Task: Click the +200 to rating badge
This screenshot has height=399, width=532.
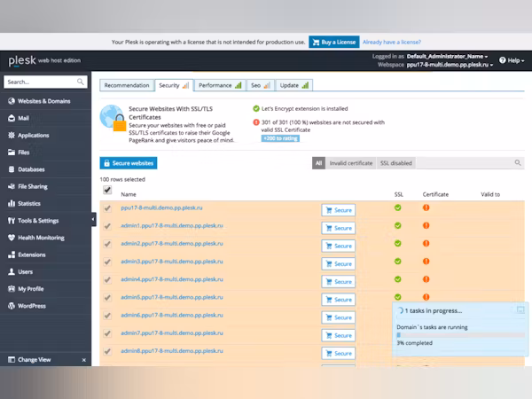Action: point(280,138)
